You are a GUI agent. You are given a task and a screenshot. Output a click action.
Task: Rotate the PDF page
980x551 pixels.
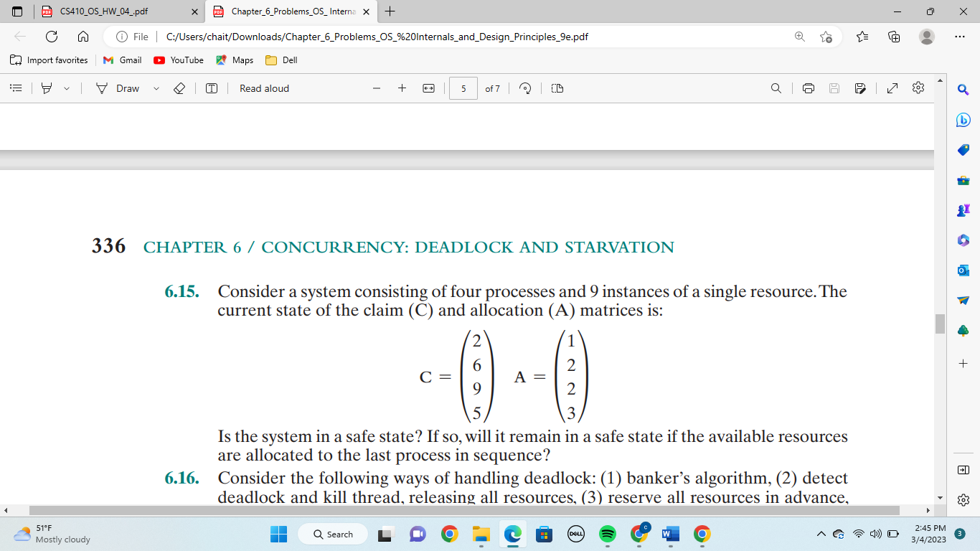pyautogui.click(x=525, y=88)
